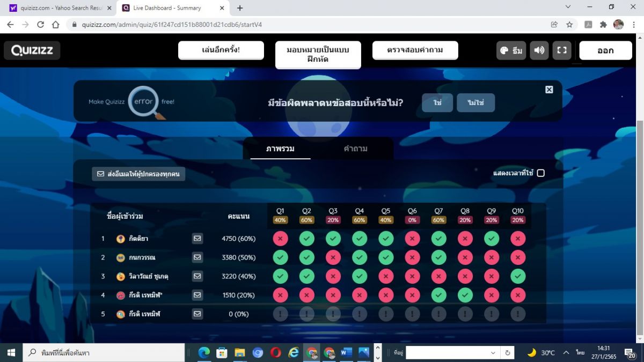This screenshot has height=362, width=644.
Task: Click the เล่นอีกครั้ง! button
Action: [221, 50]
